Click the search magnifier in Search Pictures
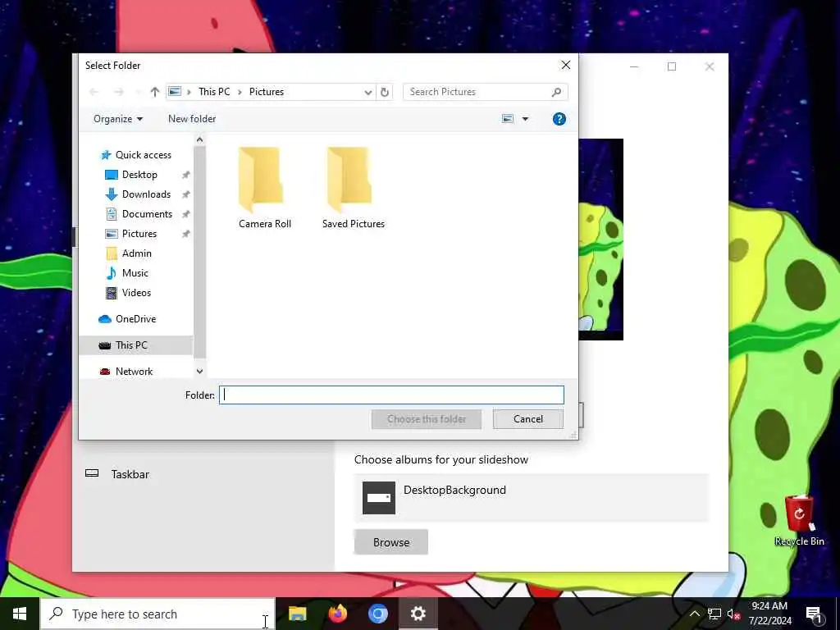This screenshot has width=840, height=630. tap(557, 92)
